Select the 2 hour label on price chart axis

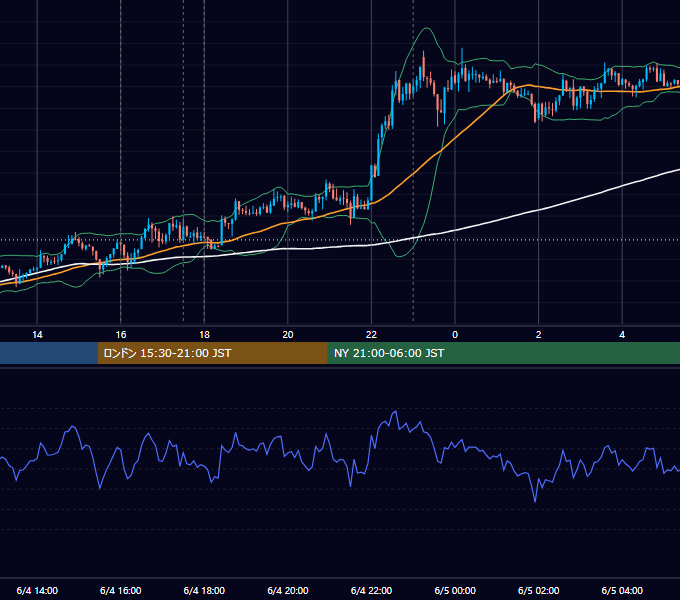point(539,335)
